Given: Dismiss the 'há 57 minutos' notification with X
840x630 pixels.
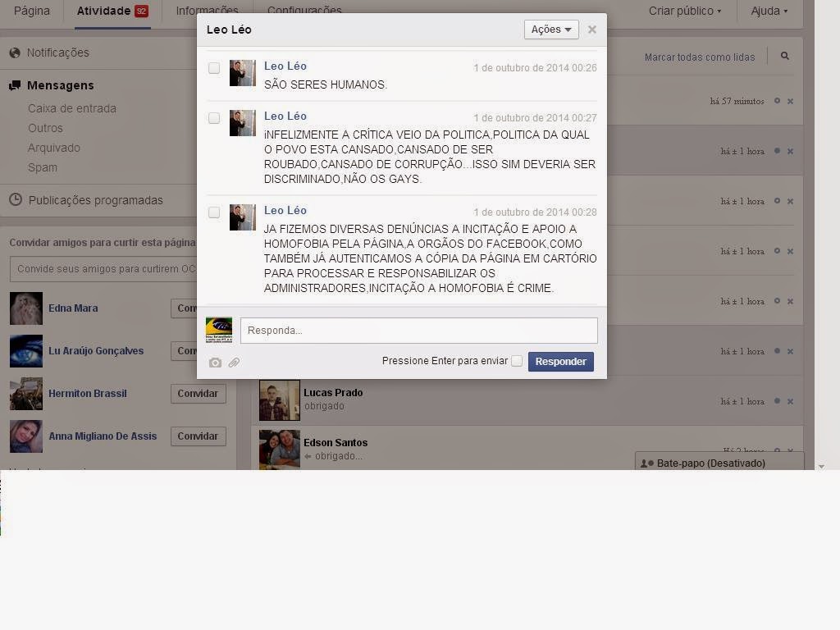Looking at the screenshot, I should coord(790,101).
